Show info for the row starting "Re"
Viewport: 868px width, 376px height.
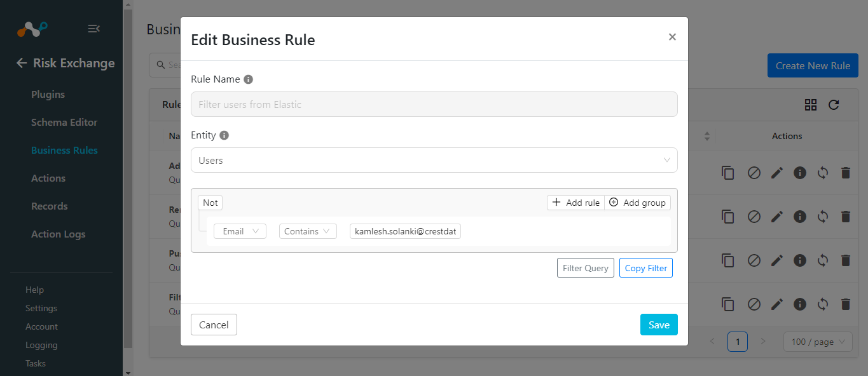(800, 217)
